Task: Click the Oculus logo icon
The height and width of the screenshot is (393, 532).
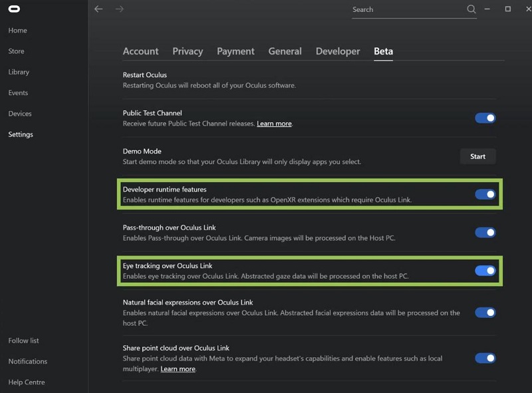Action: [x=14, y=9]
